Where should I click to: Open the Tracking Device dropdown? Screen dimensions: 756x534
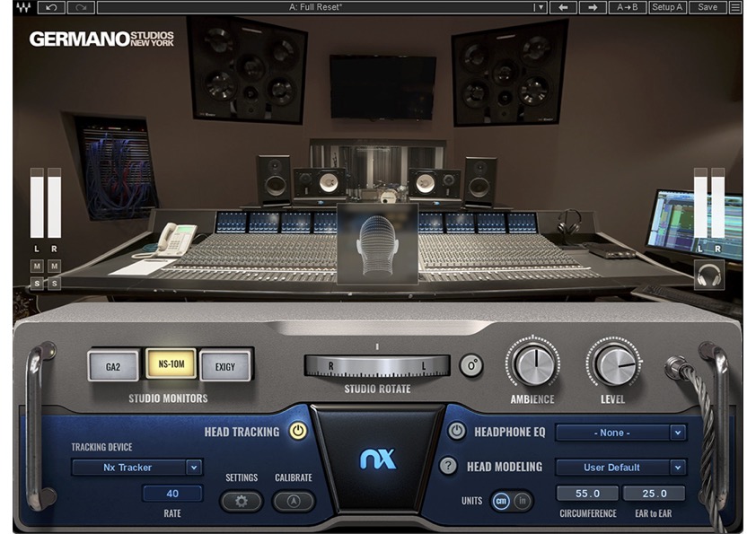(137, 467)
